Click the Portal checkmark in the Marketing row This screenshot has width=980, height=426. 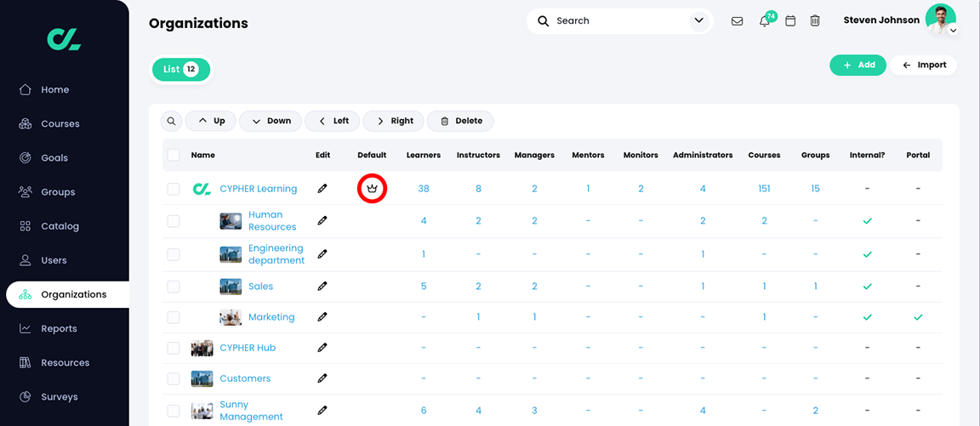pyautogui.click(x=918, y=317)
